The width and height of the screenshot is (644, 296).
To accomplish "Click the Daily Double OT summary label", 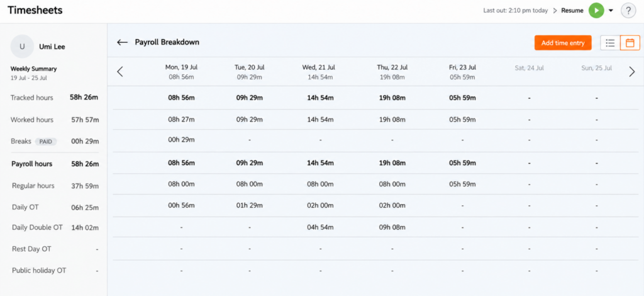I will [37, 227].
